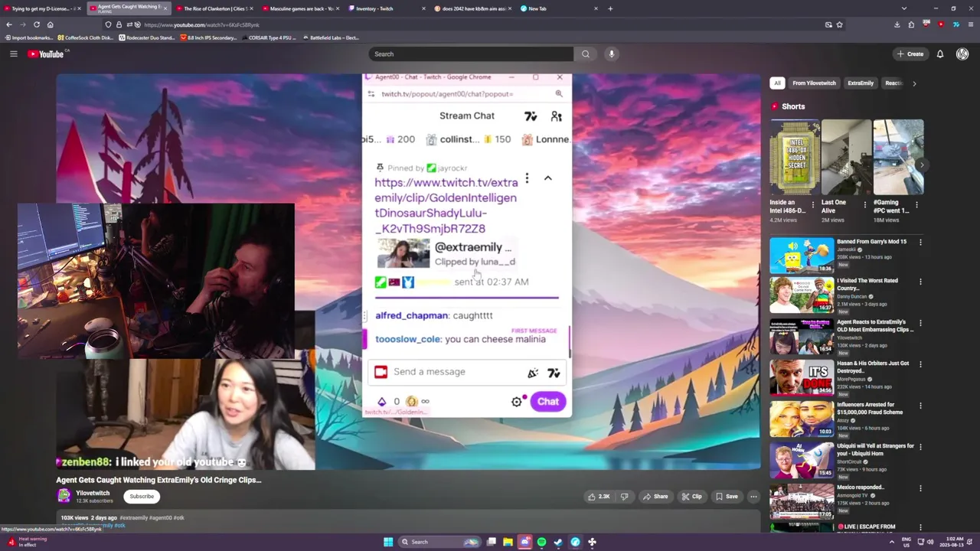Open YouTube notifications bell
This screenshot has height=551, width=980.
(x=940, y=54)
